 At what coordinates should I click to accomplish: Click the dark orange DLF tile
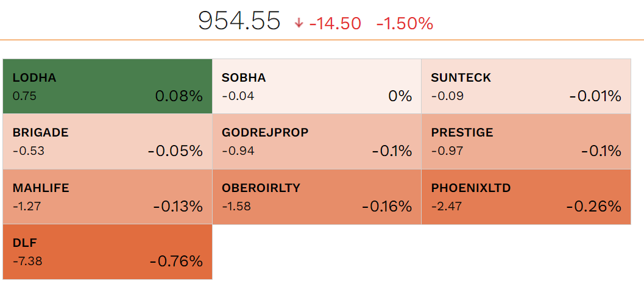(107, 252)
